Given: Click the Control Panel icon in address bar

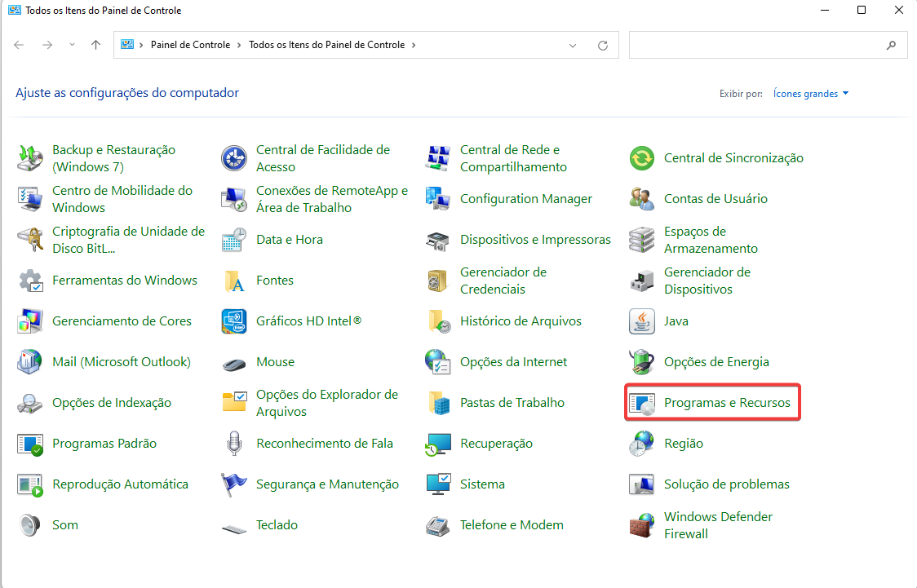Looking at the screenshot, I should pyautogui.click(x=127, y=44).
